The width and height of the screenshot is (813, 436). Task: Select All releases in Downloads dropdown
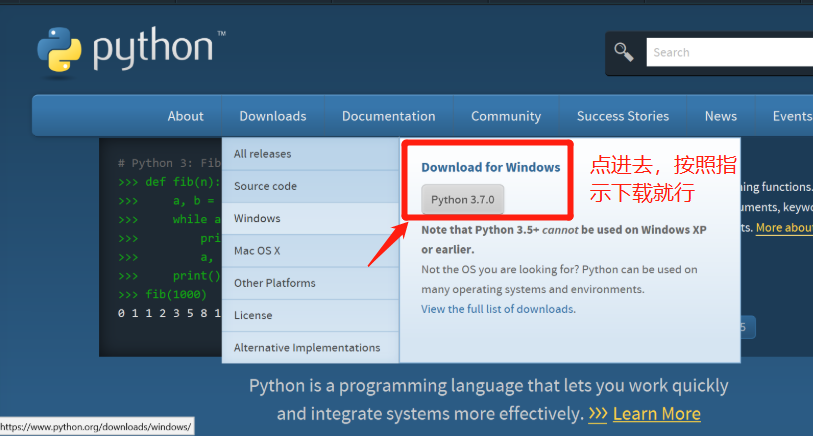(310, 154)
